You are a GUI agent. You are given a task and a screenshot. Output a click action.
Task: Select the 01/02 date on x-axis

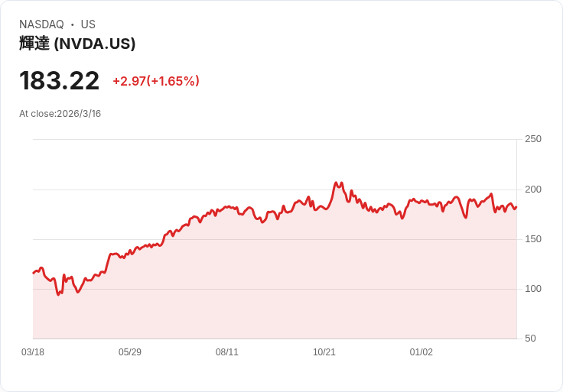click(x=421, y=352)
